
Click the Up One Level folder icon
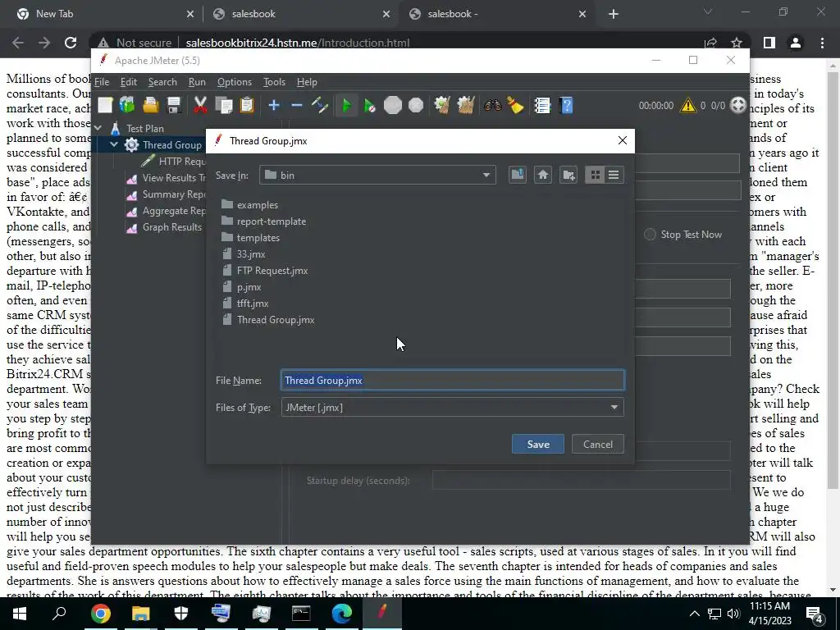pyautogui.click(x=517, y=176)
